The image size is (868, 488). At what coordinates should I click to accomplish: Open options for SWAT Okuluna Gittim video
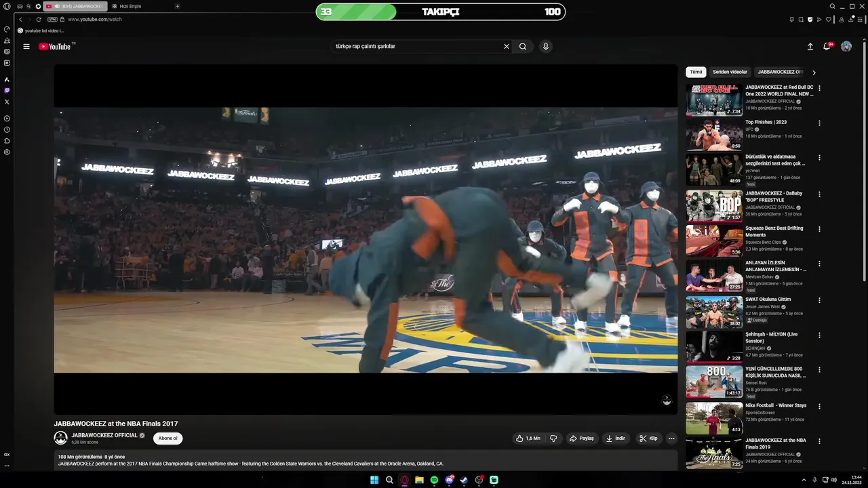(819, 300)
